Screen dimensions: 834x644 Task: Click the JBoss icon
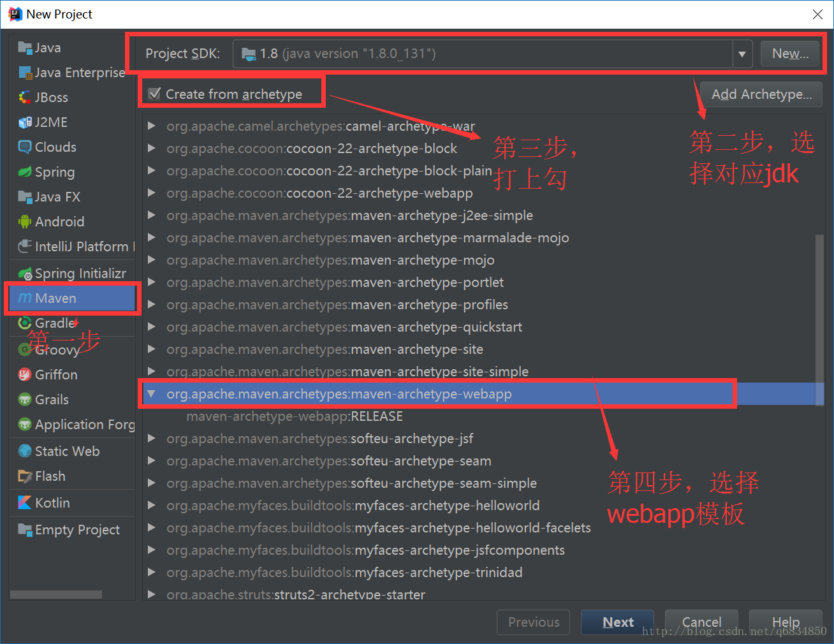point(25,98)
